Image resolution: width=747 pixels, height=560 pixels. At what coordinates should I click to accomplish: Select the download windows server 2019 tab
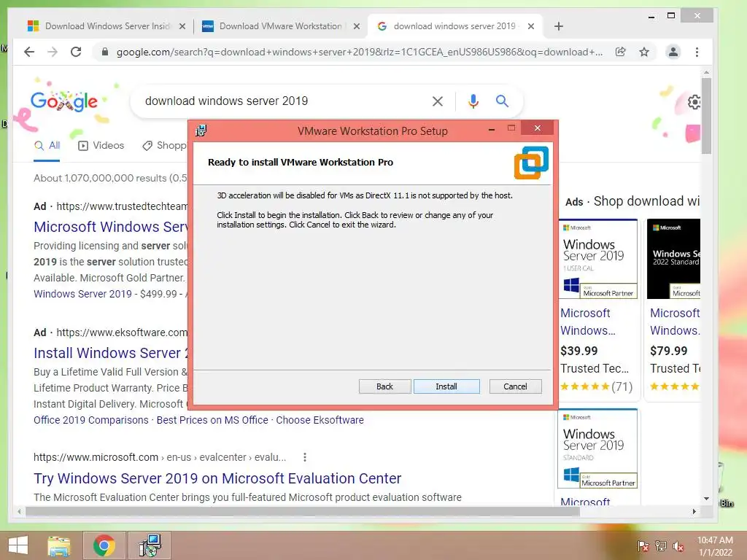(454, 26)
